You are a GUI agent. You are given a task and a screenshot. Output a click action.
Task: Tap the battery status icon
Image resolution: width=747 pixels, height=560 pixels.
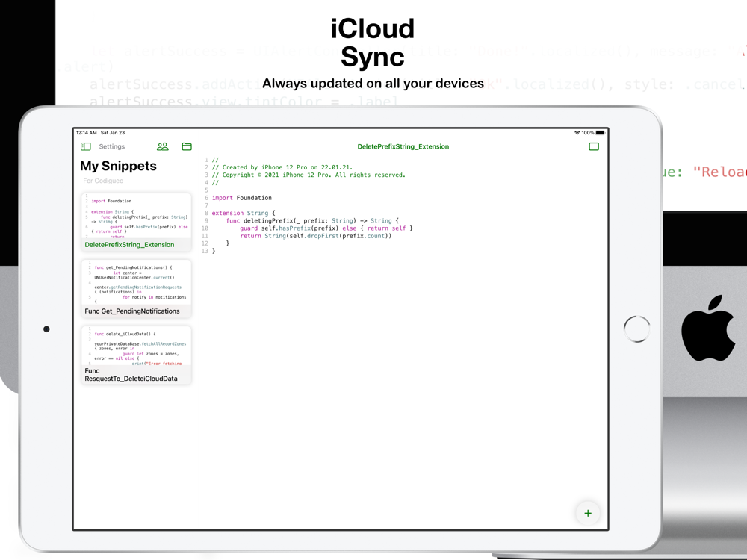point(601,133)
